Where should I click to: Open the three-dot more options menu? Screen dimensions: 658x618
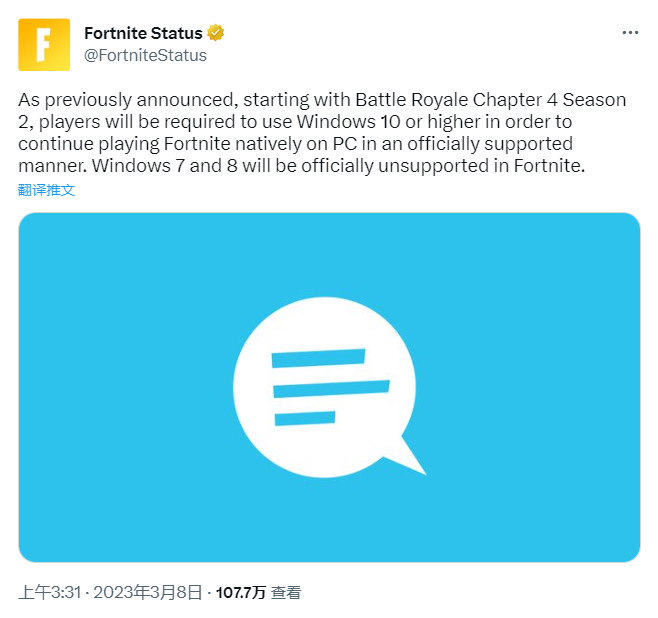(x=629, y=33)
